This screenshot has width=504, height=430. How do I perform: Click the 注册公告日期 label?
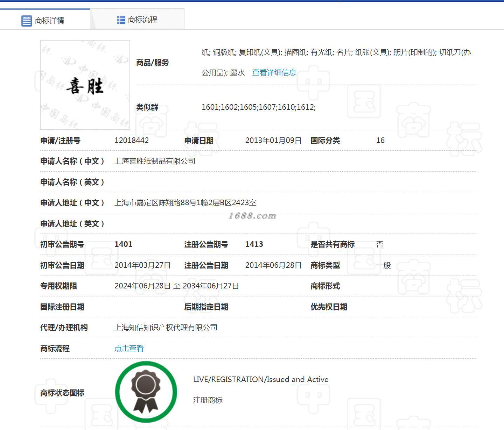[x=206, y=265]
